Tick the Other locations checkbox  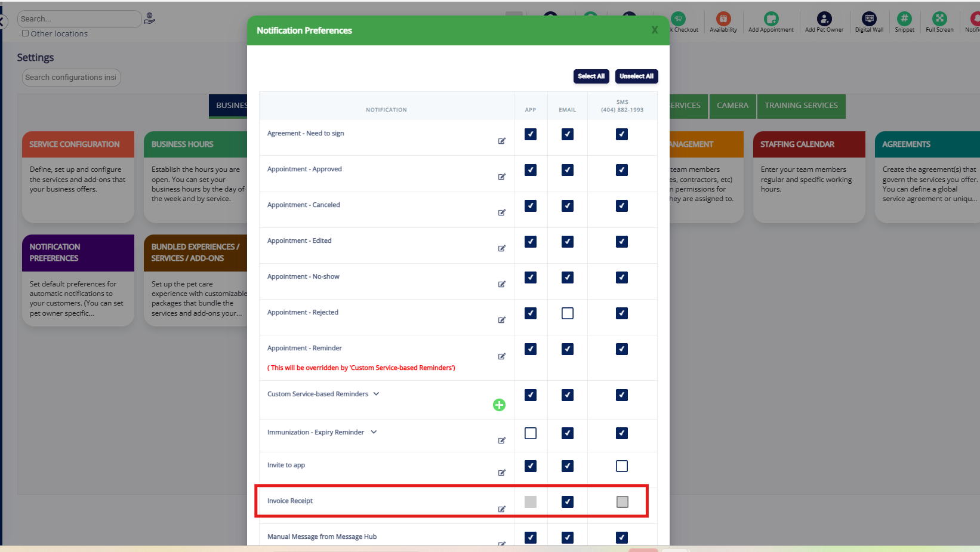(26, 33)
